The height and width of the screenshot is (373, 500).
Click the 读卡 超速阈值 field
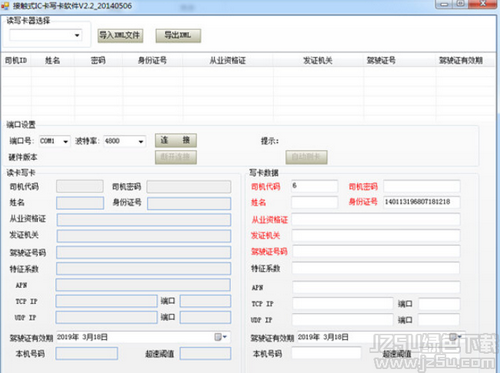[205, 353]
